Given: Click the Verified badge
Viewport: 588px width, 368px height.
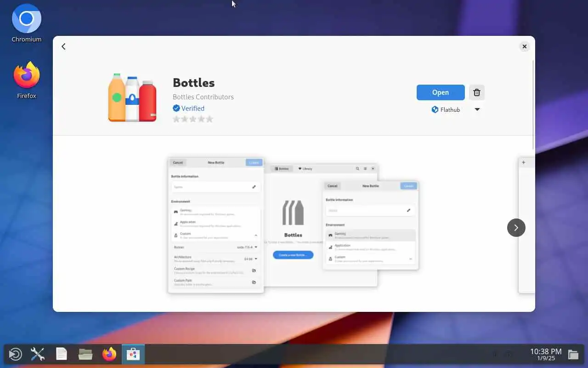Looking at the screenshot, I should (189, 109).
